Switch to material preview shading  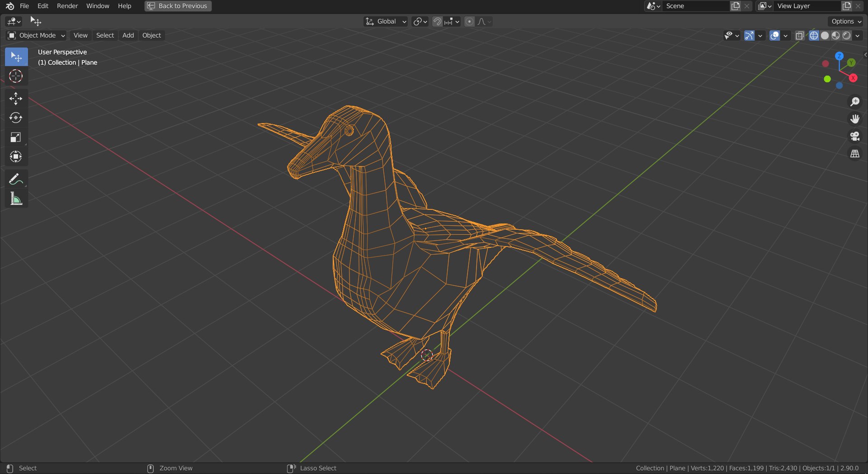[835, 35]
